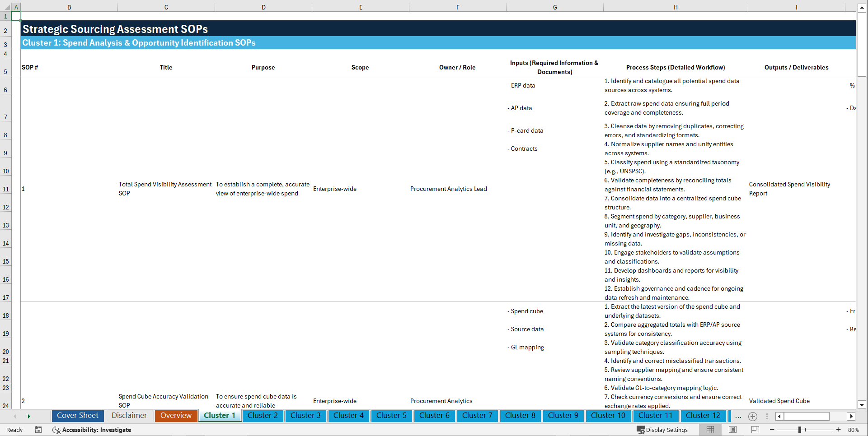Add a new worksheet with the plus button
Screen dimensions: 868x436
tap(753, 417)
